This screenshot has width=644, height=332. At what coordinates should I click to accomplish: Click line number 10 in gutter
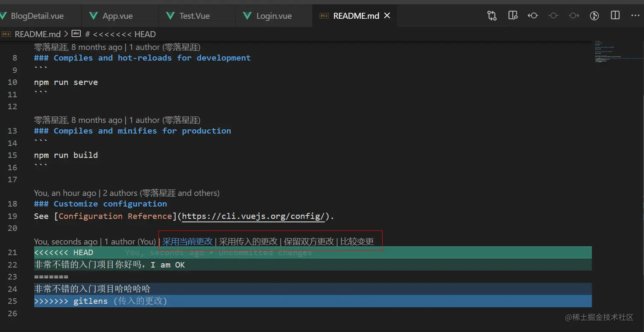point(12,82)
